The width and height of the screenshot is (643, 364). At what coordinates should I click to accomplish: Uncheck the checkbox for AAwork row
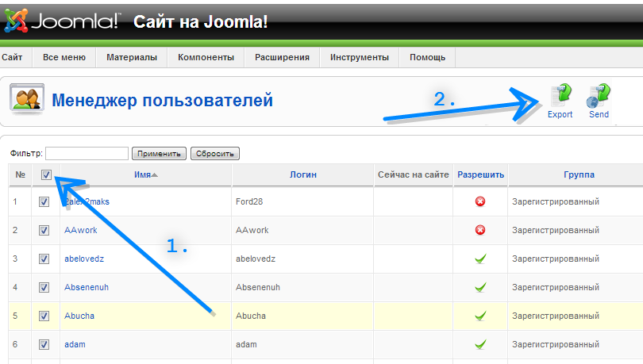(x=44, y=230)
